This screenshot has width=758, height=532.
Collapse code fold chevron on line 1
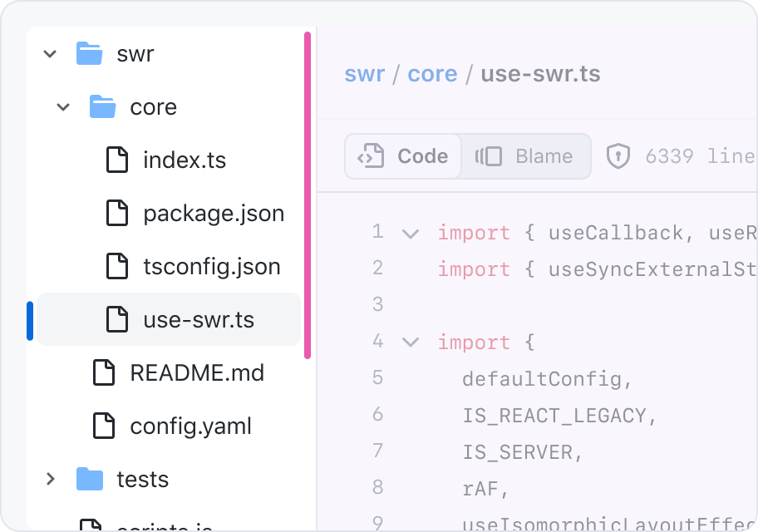click(411, 234)
